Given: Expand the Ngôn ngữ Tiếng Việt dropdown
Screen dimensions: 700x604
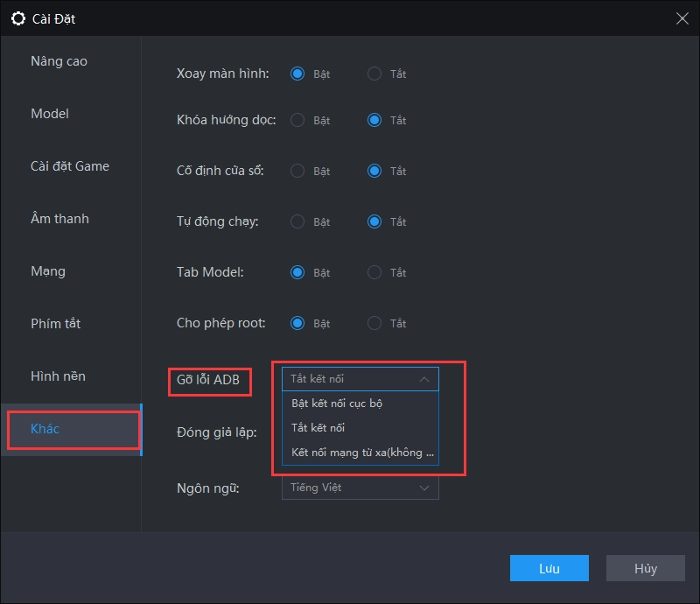Looking at the screenshot, I should pos(360,488).
